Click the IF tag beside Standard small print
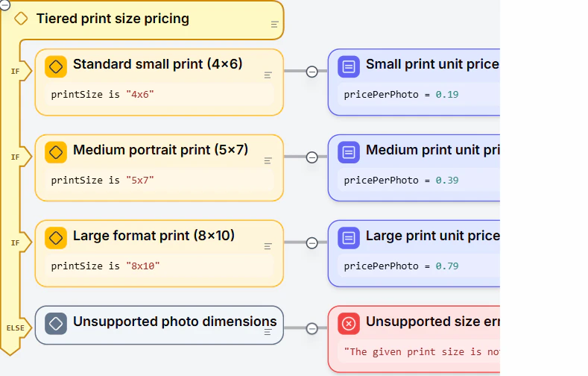588x376 pixels. pyautogui.click(x=16, y=72)
